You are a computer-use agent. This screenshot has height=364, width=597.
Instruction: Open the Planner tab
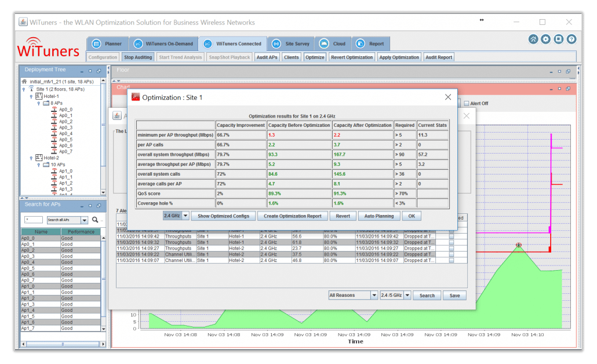pos(107,44)
